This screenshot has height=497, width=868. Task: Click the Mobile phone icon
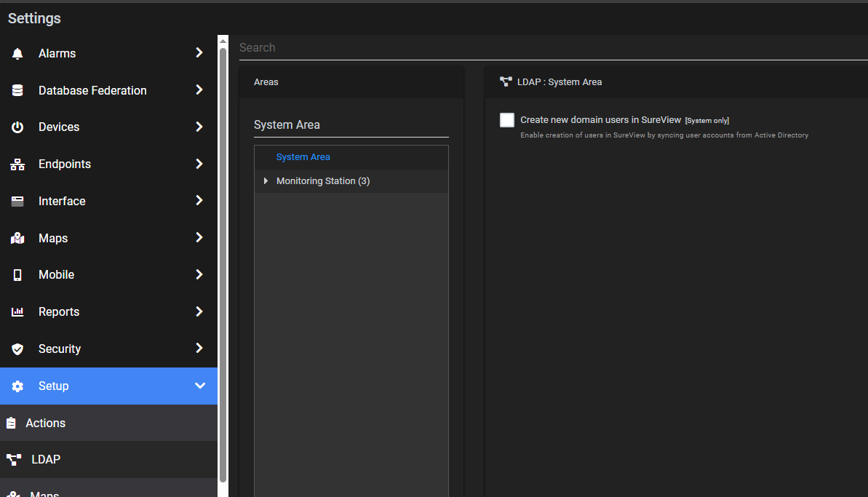tap(17, 275)
